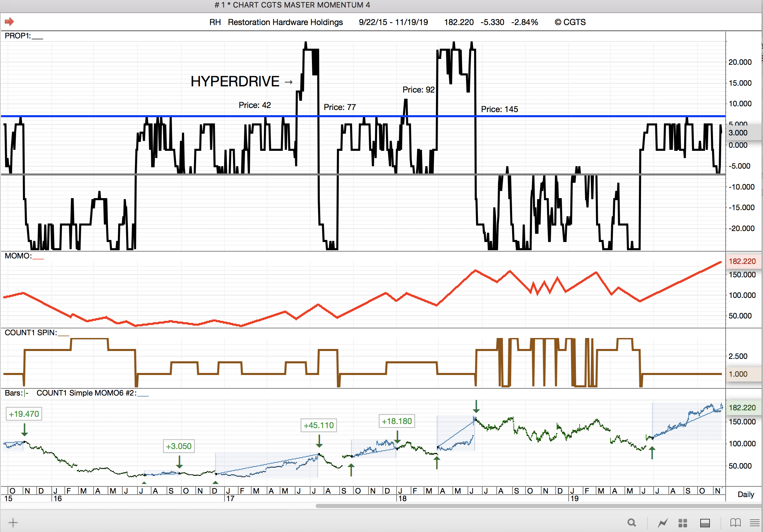Switch to the four-square grid view
The width and height of the screenshot is (763, 532).
point(683,522)
